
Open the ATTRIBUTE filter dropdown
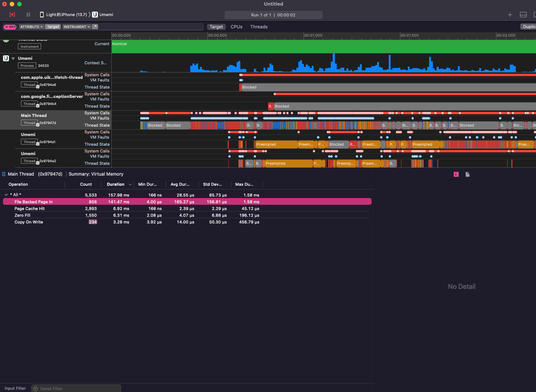(x=32, y=27)
